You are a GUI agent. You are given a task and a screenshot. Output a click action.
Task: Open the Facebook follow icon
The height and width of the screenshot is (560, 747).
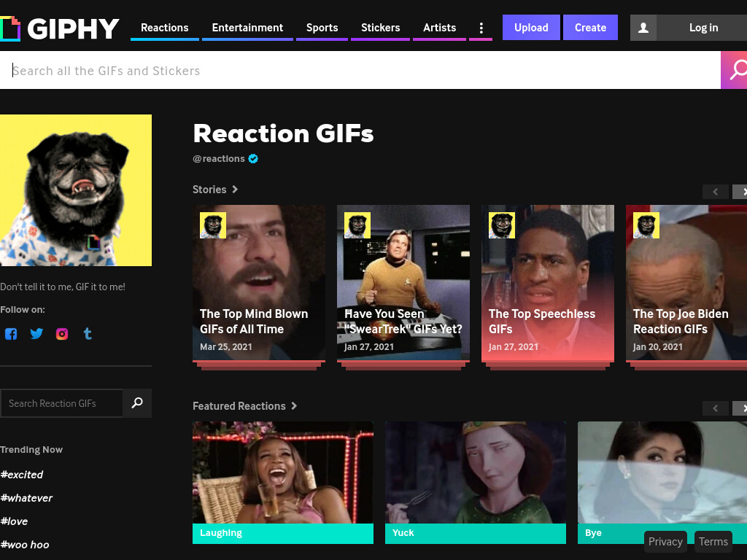click(x=11, y=334)
